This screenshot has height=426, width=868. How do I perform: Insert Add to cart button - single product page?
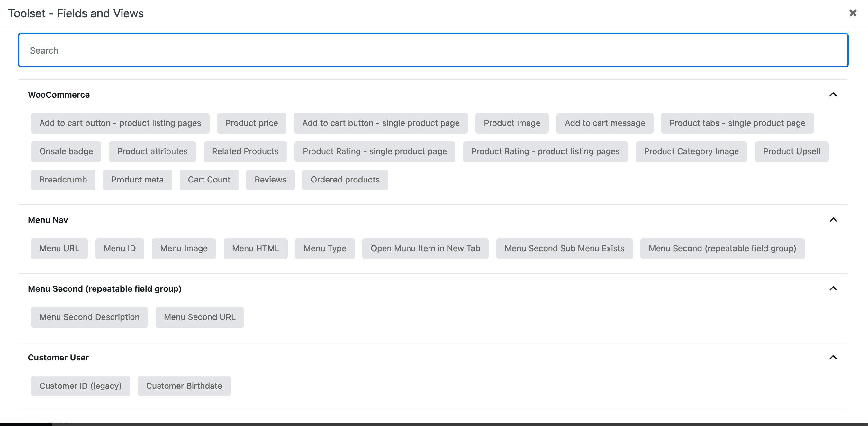381,123
